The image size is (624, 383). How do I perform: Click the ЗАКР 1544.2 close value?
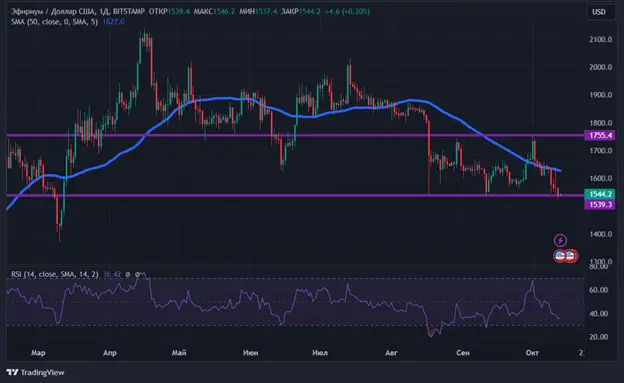tap(300, 12)
